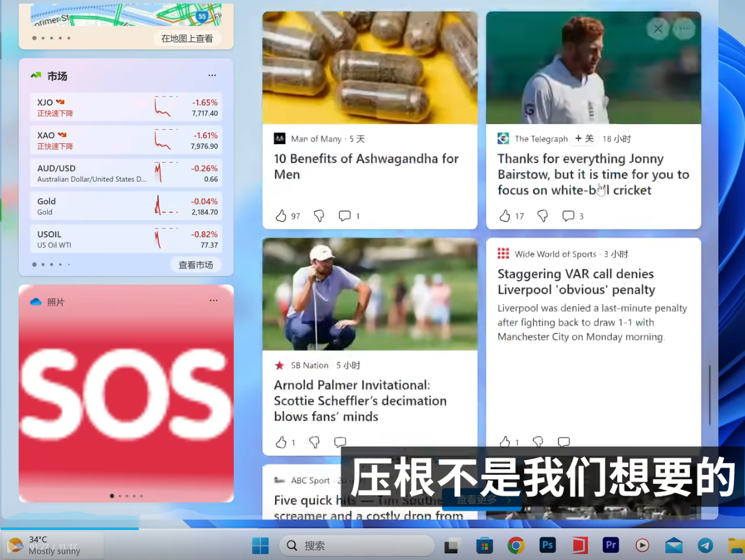Open Google Chrome from the taskbar
The image size is (745, 560).
point(516,545)
